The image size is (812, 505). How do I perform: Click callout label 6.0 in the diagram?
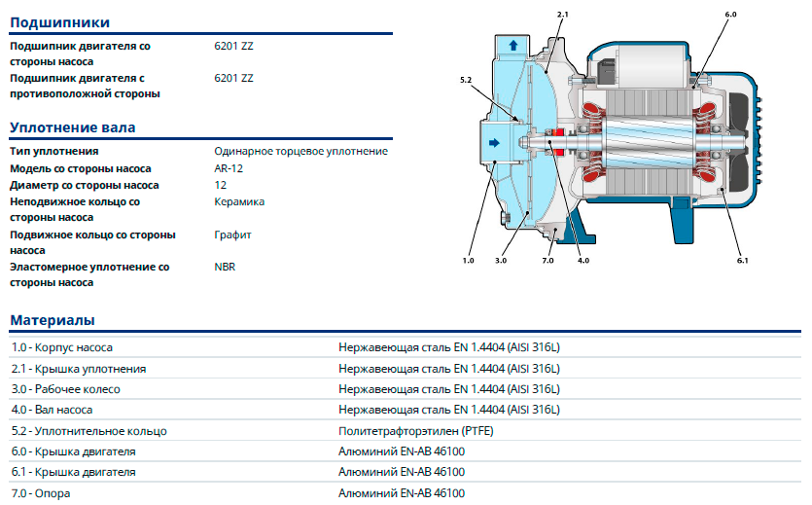730,15
